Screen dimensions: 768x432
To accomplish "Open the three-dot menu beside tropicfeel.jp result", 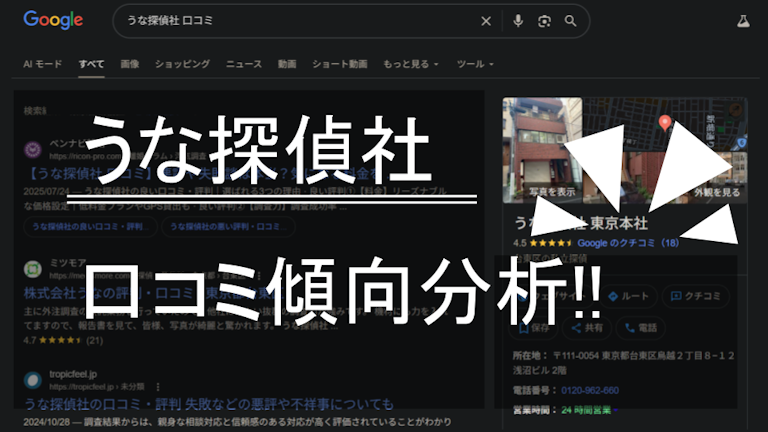I will pyautogui.click(x=158, y=387).
